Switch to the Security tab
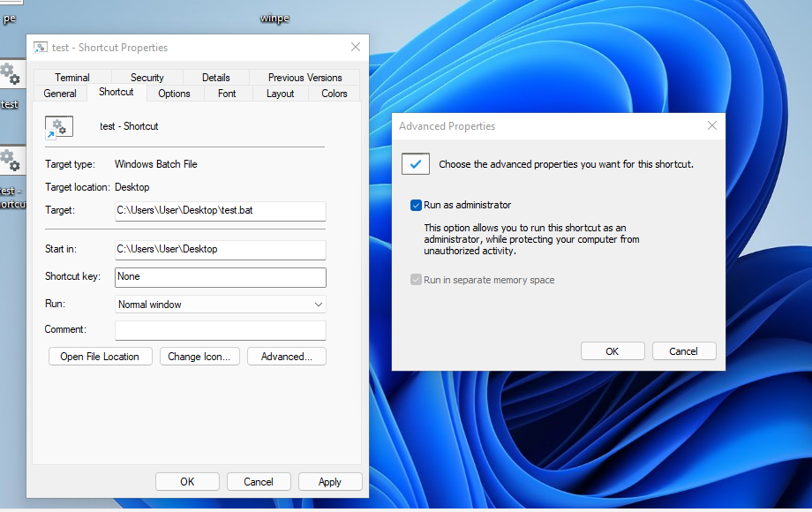This screenshot has height=512, width=812. click(x=147, y=78)
